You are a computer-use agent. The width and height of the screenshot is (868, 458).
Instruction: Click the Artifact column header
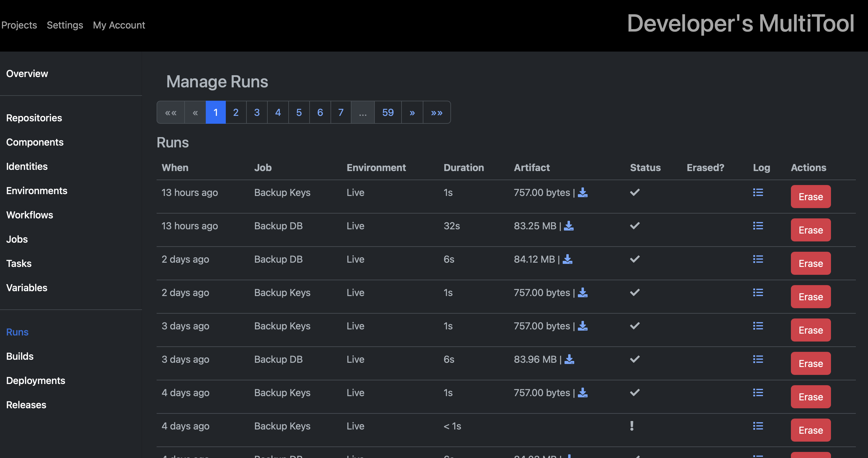pos(531,168)
